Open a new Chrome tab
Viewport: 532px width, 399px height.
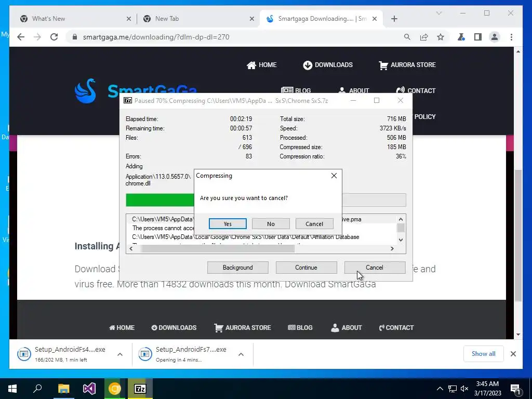(394, 19)
